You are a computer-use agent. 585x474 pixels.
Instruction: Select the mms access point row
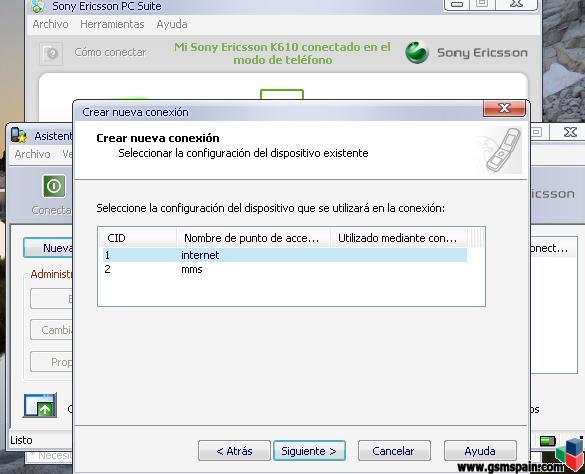point(285,269)
